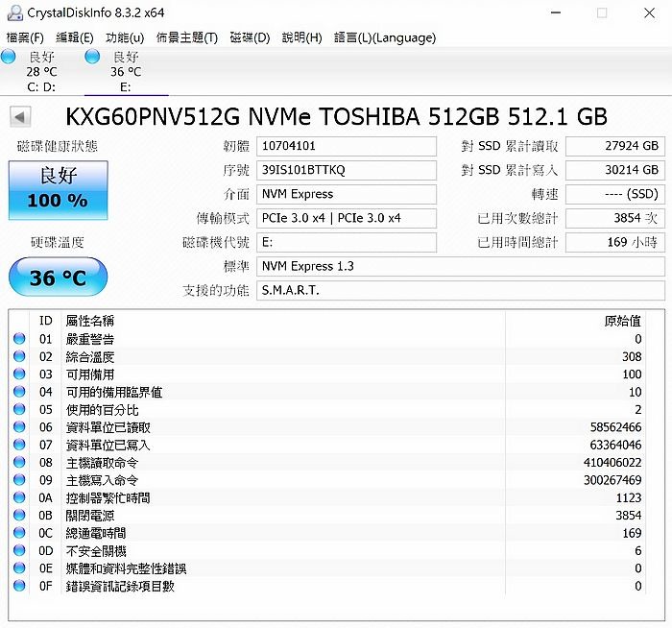Screen dimensions: 672x628
Task: Click the blue status orb for disk C: D:
Action: pos(8,57)
